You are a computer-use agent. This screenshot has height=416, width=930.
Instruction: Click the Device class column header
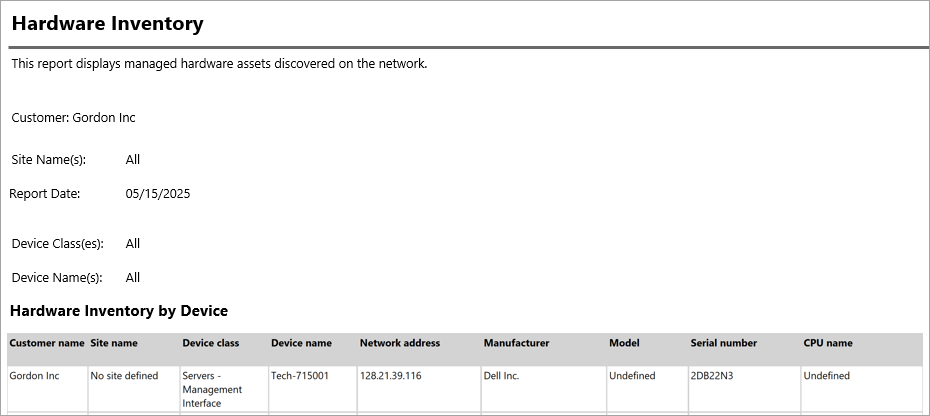point(210,343)
